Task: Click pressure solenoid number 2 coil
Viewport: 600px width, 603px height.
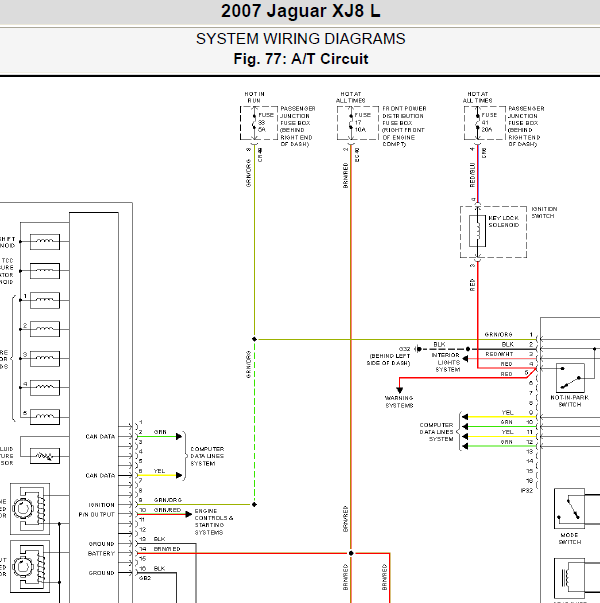Action: coord(45,329)
